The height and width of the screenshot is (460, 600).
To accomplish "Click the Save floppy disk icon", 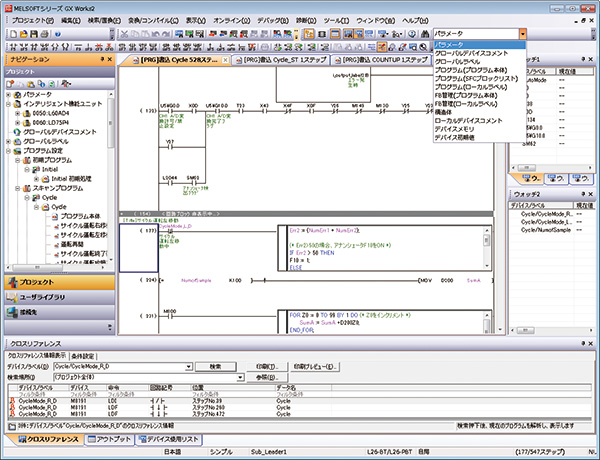I will pyautogui.click(x=34, y=34).
